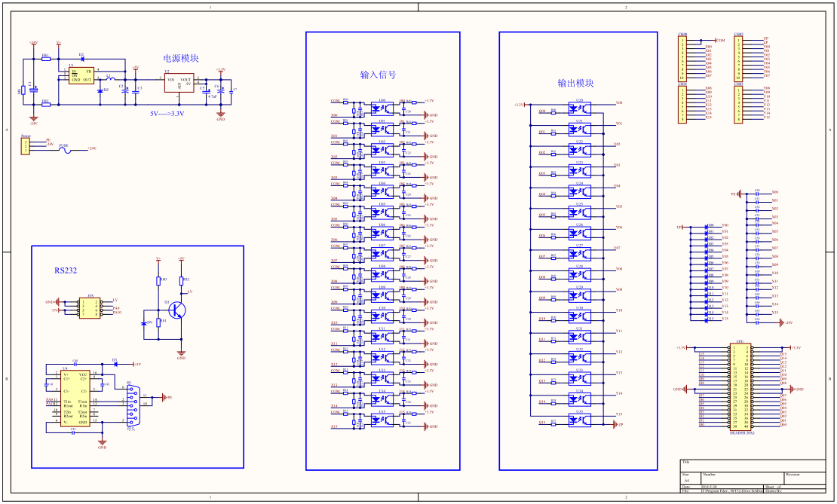Click the GND symbol below the U4 chip
The image size is (837, 504).
[x=102, y=443]
